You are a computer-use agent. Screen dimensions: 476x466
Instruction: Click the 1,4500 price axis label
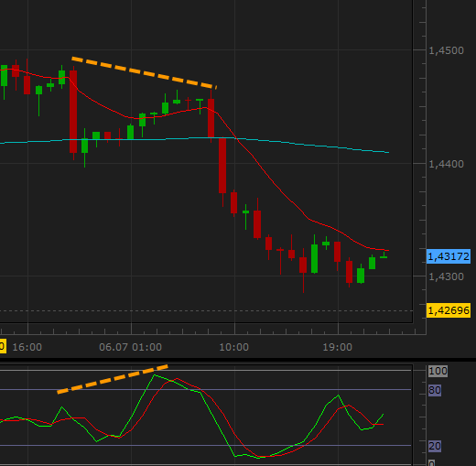coord(446,50)
